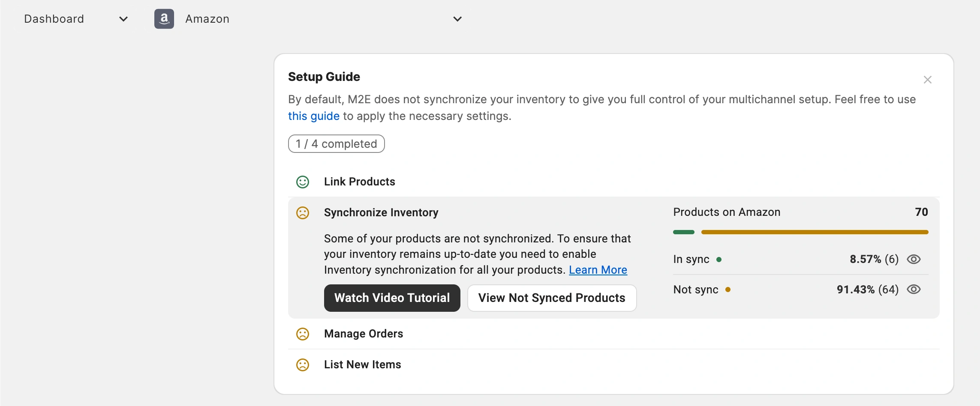The height and width of the screenshot is (406, 980).
Task: Collapse the Synchronize Inventory step
Action: click(x=381, y=212)
